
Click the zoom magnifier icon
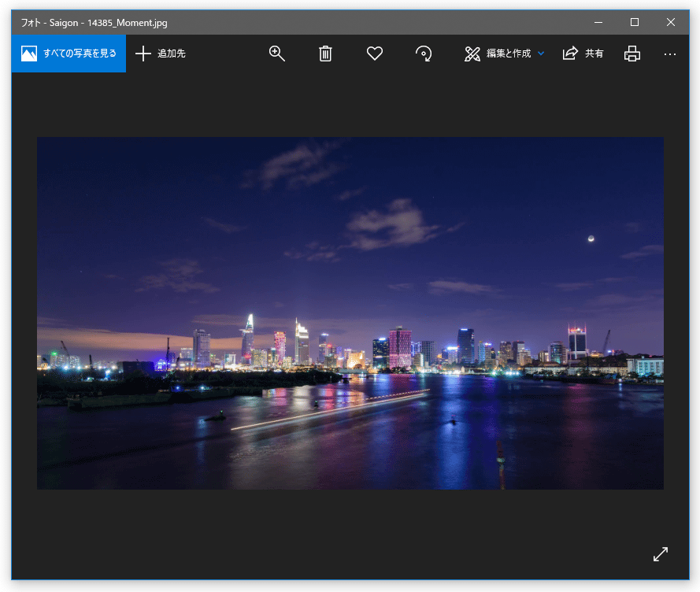point(276,54)
